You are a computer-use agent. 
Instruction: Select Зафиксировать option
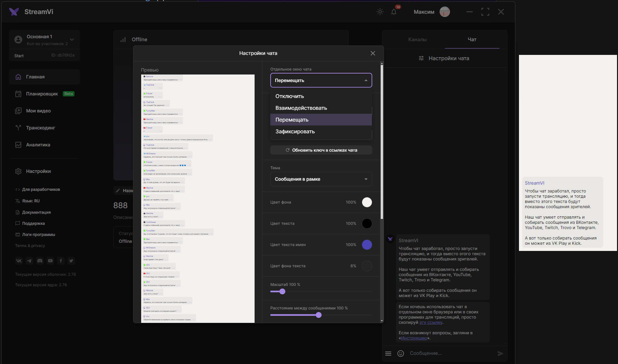tap(321, 132)
